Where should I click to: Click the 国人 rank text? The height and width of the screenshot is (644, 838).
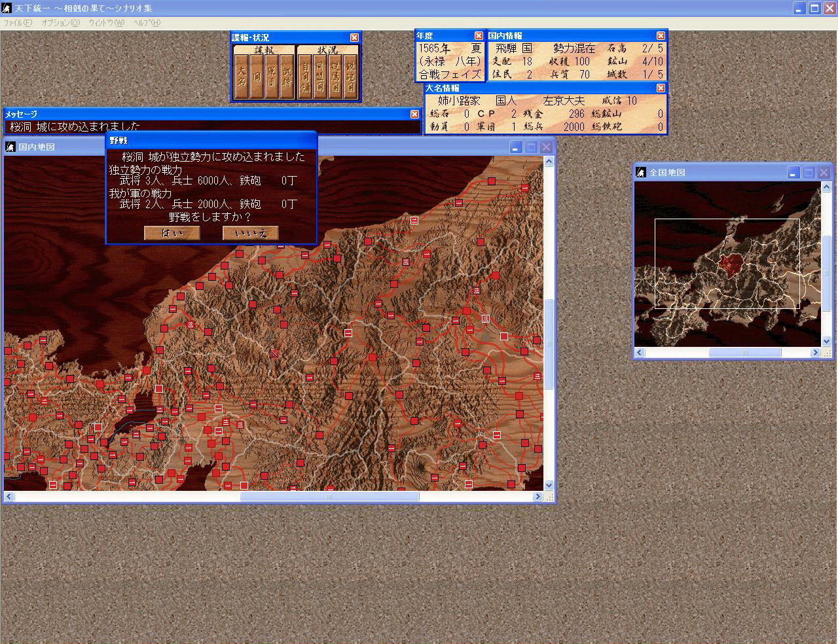pos(506,101)
